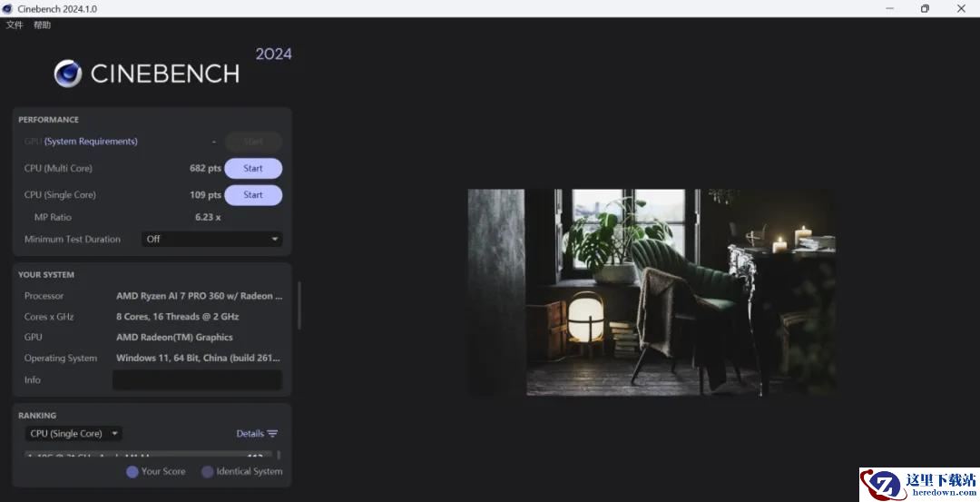Viewport: 980px width, 502px height.
Task: Click the rendered room scene preview
Action: (652, 292)
